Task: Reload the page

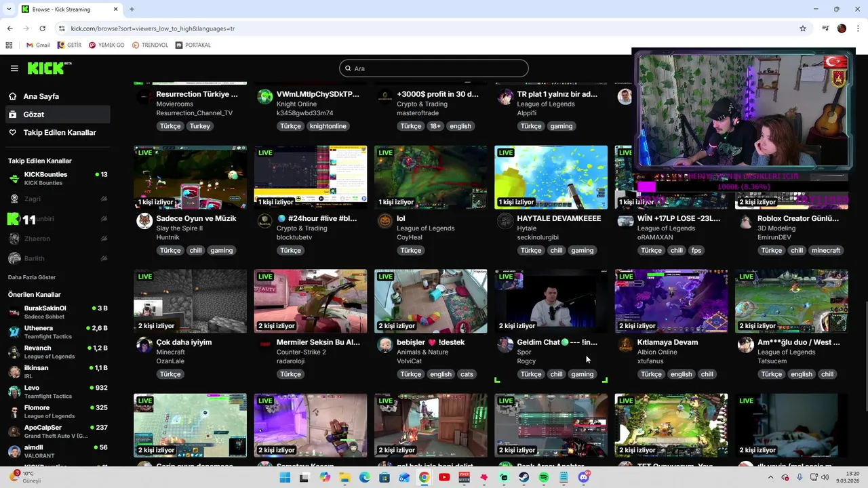Action: [x=42, y=28]
